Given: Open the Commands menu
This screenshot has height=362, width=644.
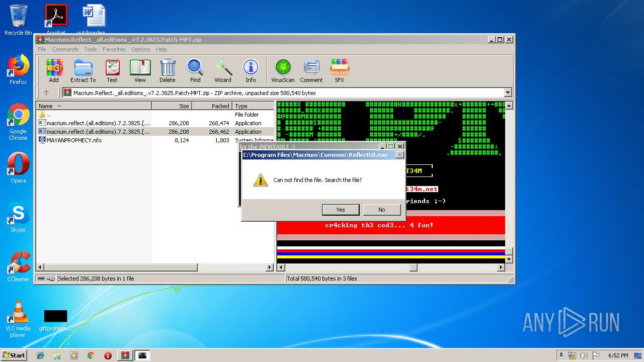Looking at the screenshot, I should click(65, 49).
